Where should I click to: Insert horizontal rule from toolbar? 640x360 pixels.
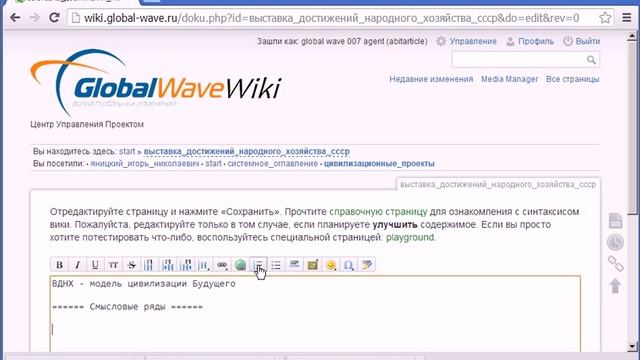[294, 265]
